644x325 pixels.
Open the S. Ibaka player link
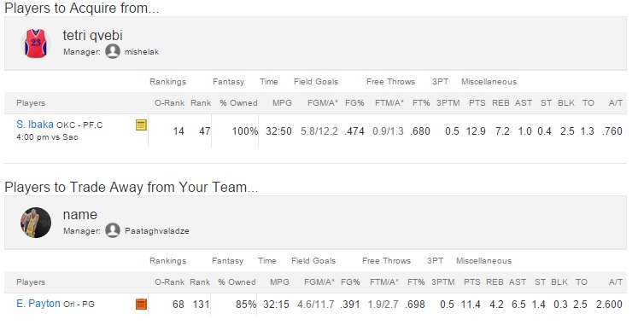pos(35,125)
